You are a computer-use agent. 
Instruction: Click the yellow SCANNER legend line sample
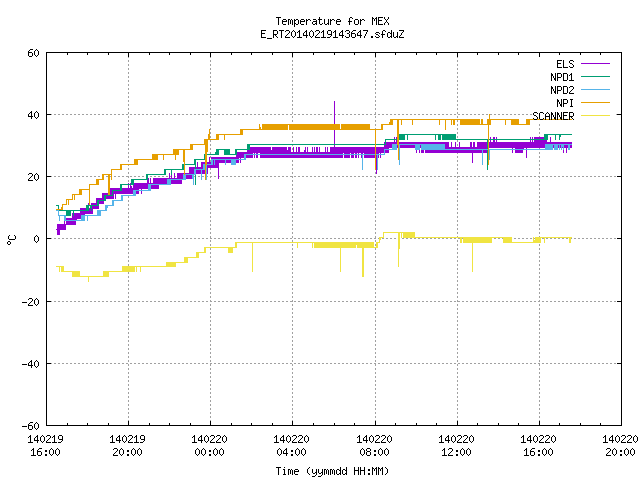pyautogui.click(x=595, y=116)
